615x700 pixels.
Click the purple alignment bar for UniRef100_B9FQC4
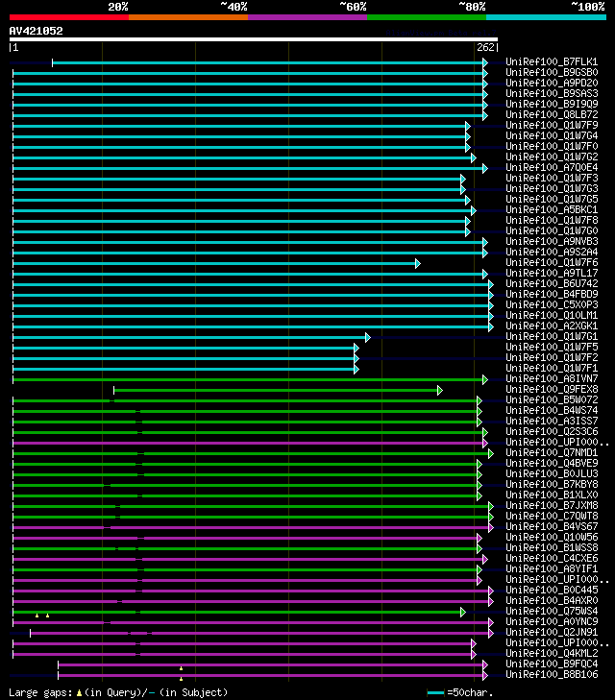[x=271, y=665]
